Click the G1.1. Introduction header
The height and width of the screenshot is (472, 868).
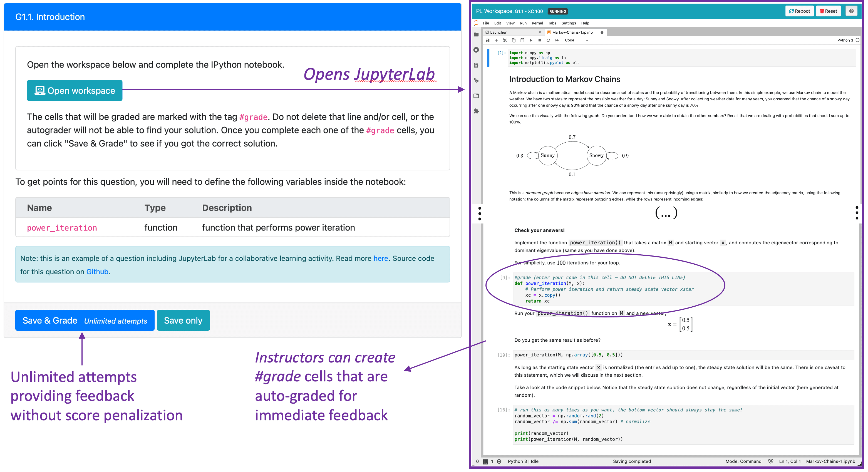tap(50, 17)
